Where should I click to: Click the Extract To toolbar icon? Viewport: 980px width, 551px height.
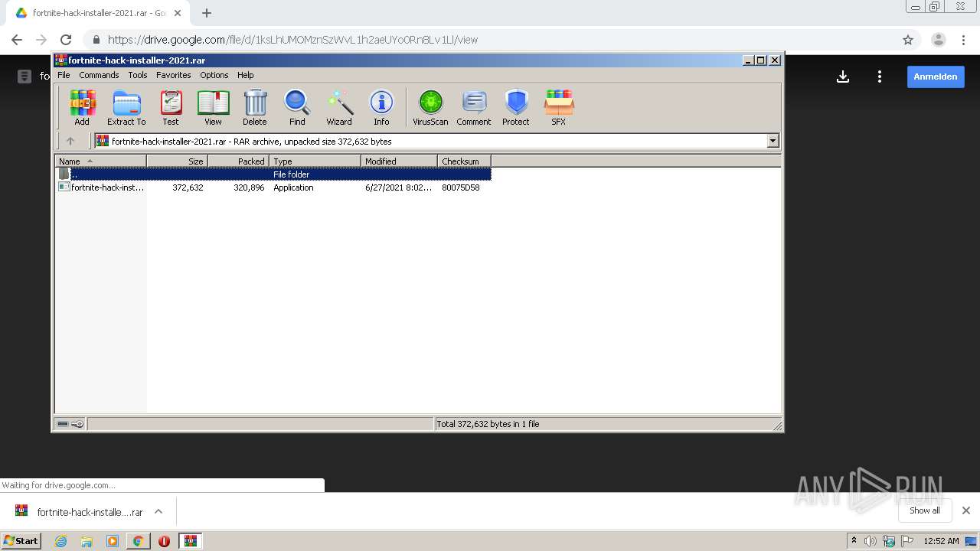coord(126,107)
